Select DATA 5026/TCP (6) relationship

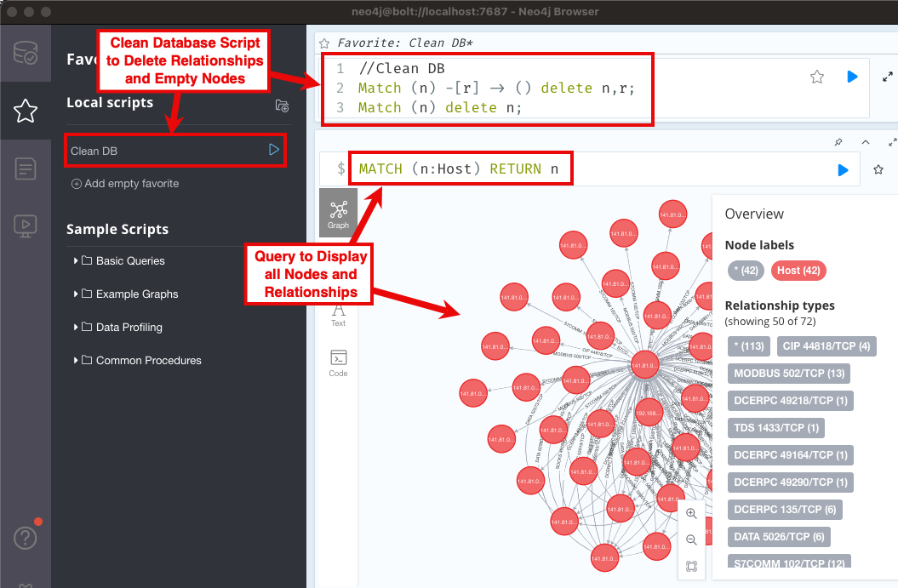click(x=779, y=536)
